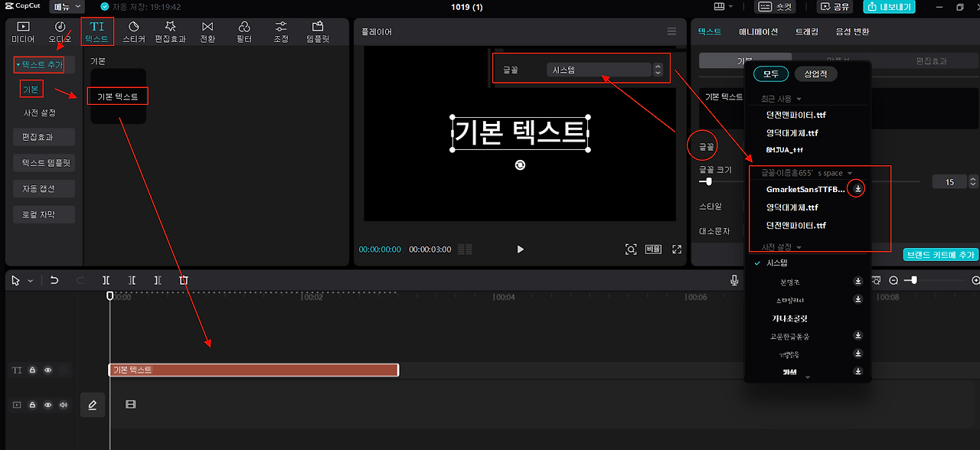
Task: Select the 편집효과 sub-tab in right panel
Action: click(931, 61)
